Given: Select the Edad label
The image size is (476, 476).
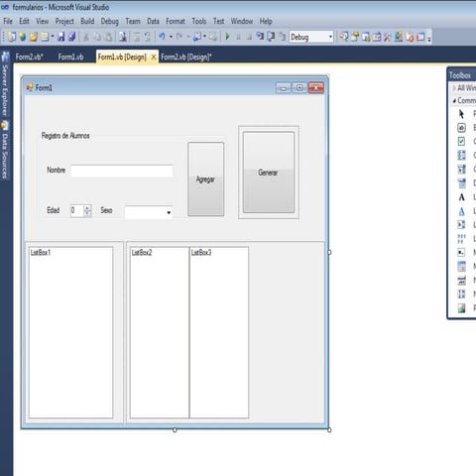Looking at the screenshot, I should click(53, 210).
